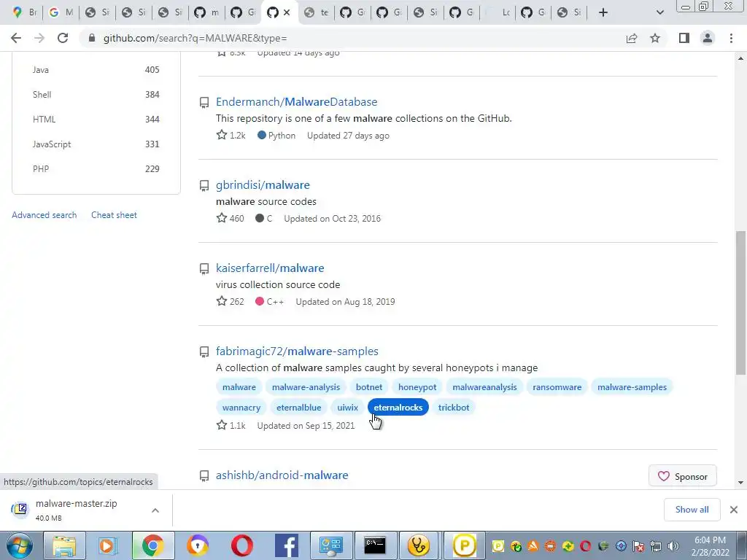
Task: Switch to the Google 'M' tab
Action: 61,12
